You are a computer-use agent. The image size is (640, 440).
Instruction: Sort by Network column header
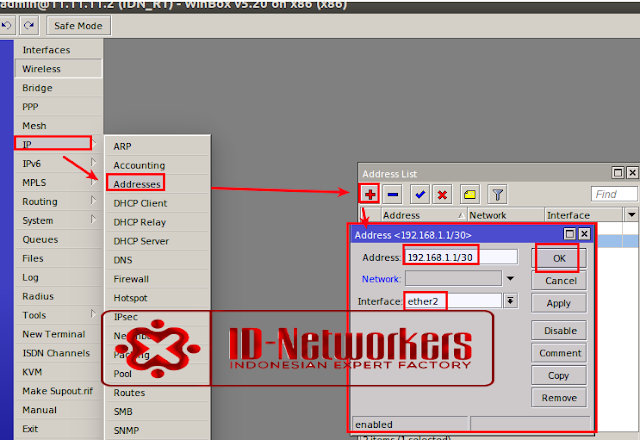click(x=505, y=215)
